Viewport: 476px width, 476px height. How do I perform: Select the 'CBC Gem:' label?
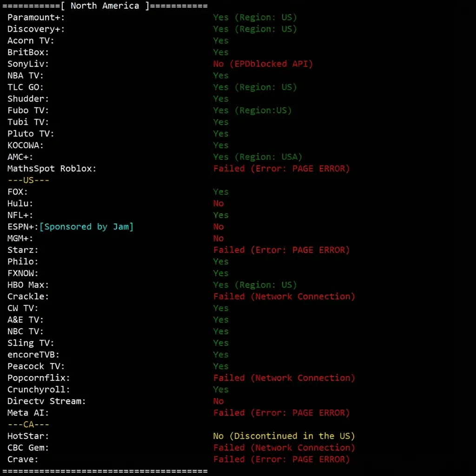tap(28, 448)
